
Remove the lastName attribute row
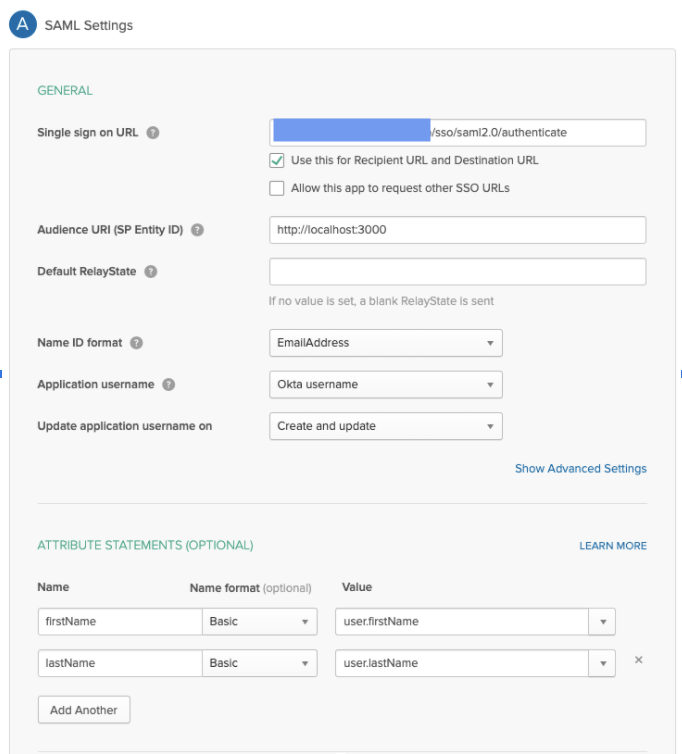639,661
